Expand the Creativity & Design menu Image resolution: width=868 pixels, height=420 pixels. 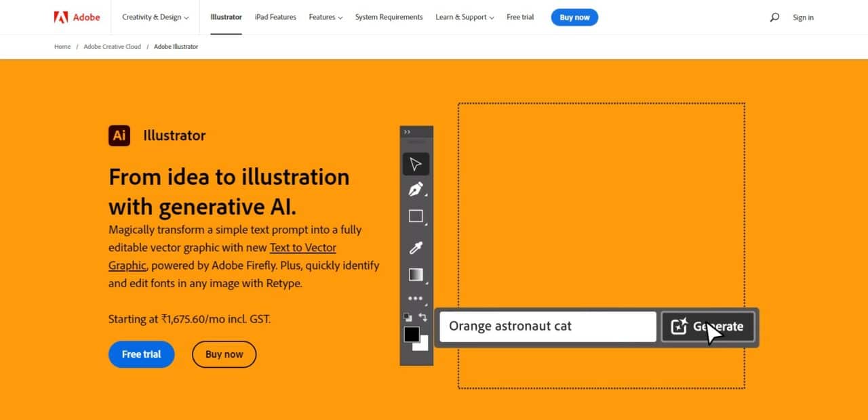(155, 17)
